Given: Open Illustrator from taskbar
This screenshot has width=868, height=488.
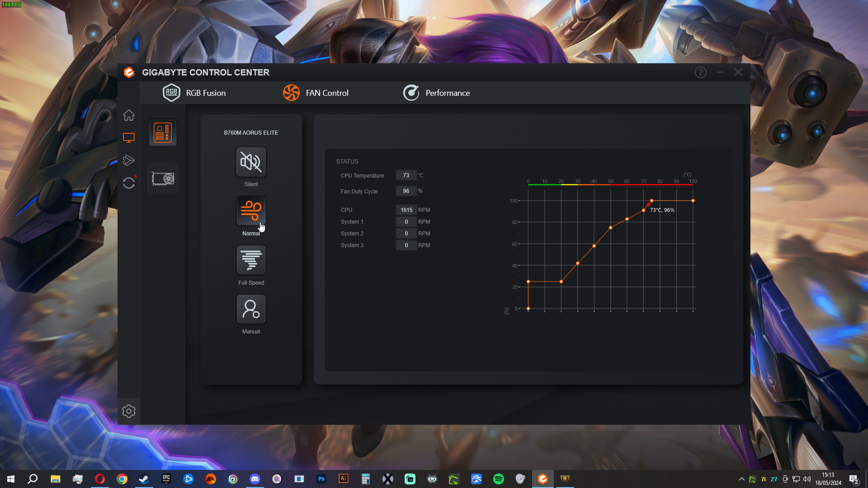Looking at the screenshot, I should click(344, 479).
